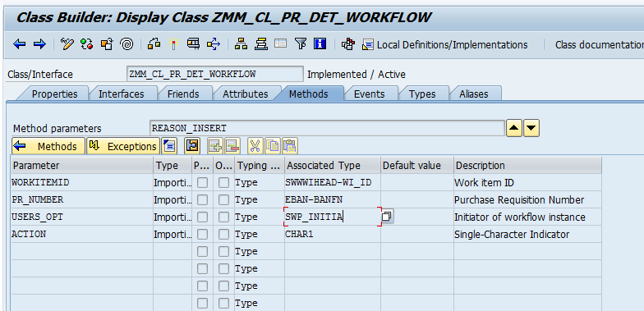Click the Filter funnel icon
This screenshot has height=311, width=644.
point(301,44)
